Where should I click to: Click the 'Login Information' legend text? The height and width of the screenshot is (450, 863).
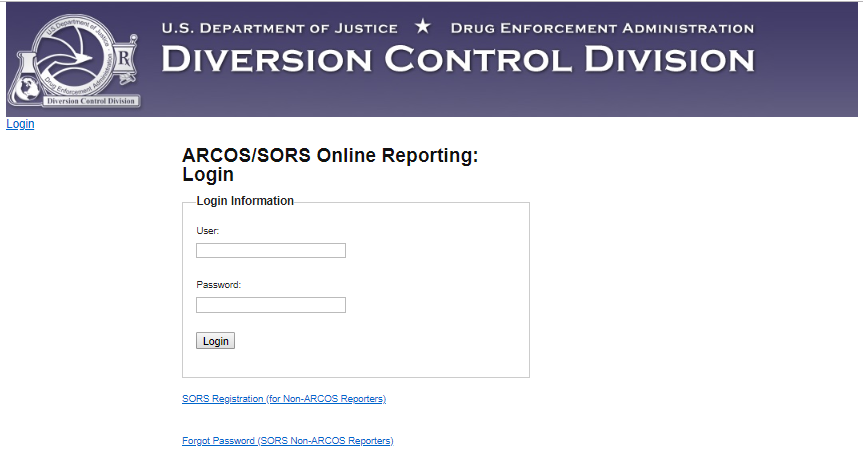click(x=245, y=201)
